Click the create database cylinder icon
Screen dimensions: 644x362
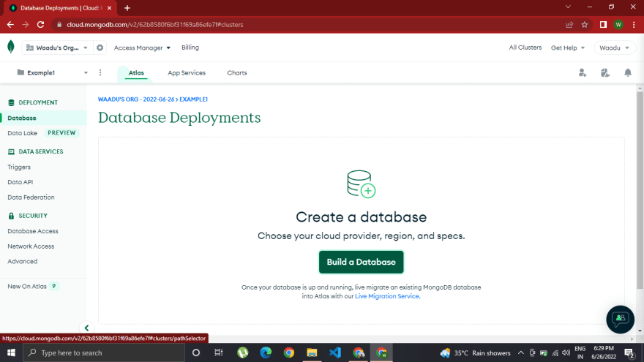point(361,184)
